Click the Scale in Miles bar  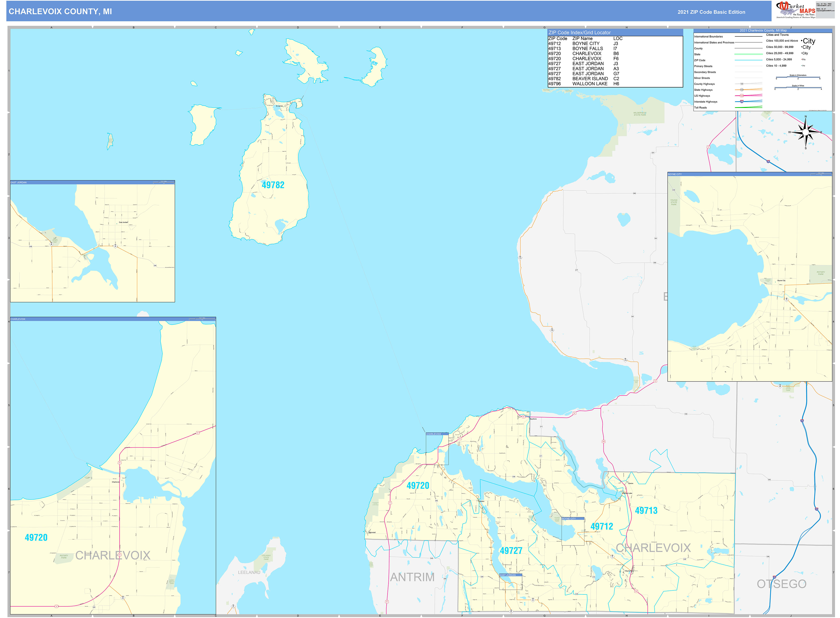(798, 88)
